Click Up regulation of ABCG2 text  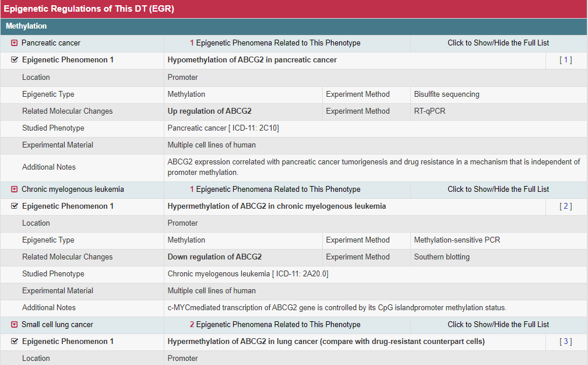point(209,111)
